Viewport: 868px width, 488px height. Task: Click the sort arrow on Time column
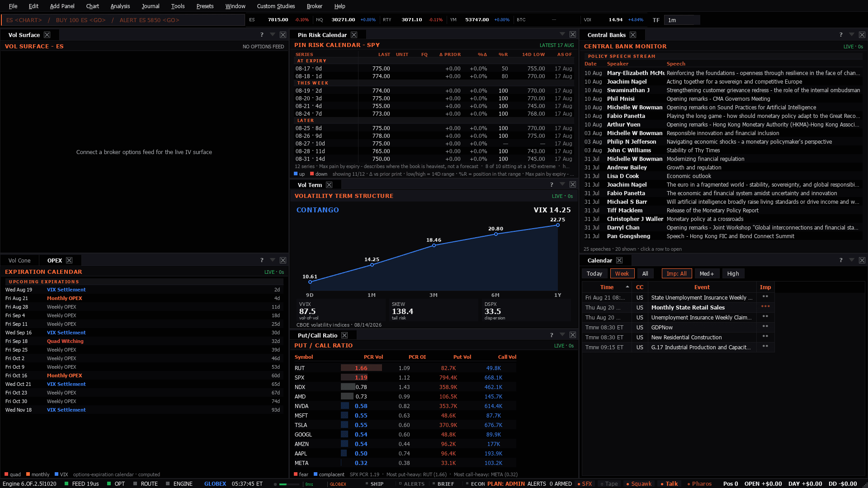627,287
